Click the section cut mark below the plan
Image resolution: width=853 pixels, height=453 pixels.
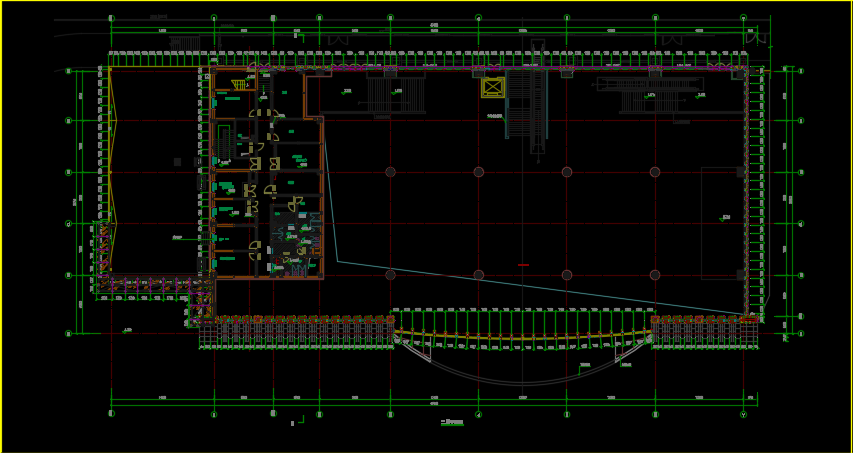coord(299,420)
